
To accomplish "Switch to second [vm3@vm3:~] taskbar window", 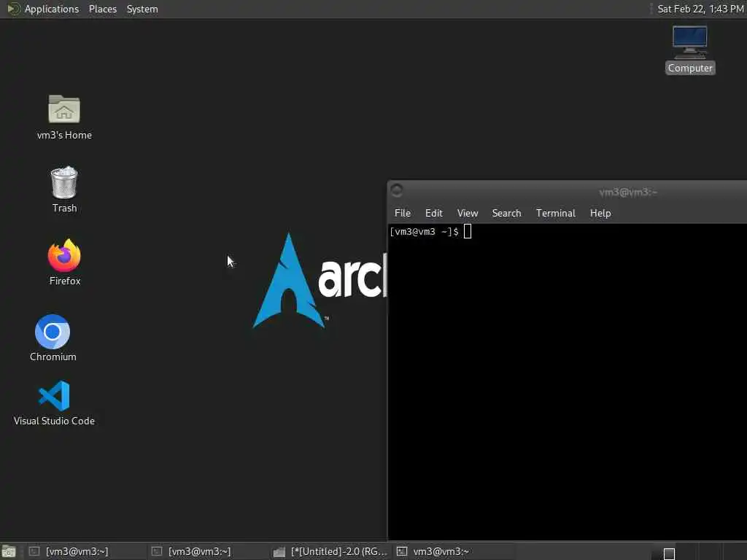I will click(x=207, y=551).
